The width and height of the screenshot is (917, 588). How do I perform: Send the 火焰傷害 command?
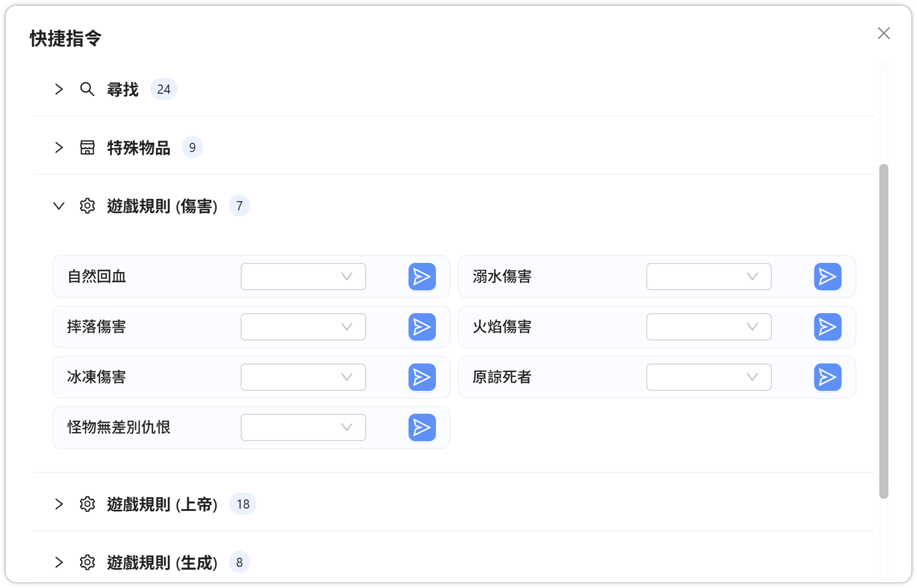(827, 327)
